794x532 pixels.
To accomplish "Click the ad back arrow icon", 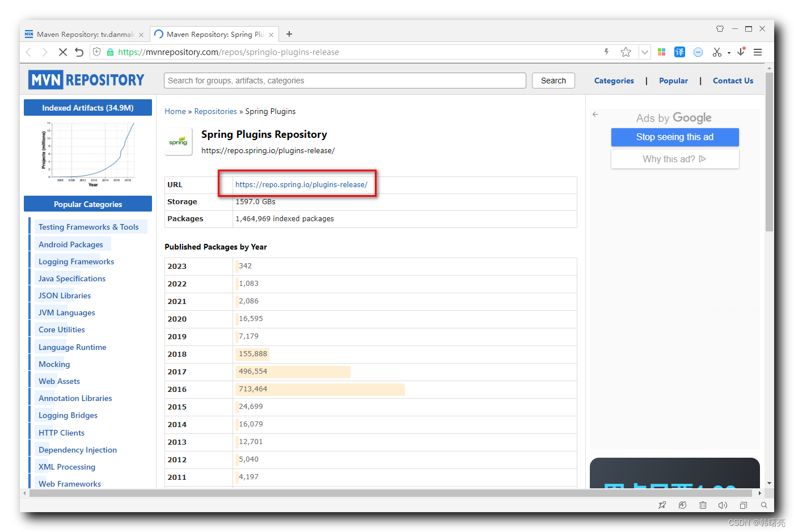I will tap(595, 114).
